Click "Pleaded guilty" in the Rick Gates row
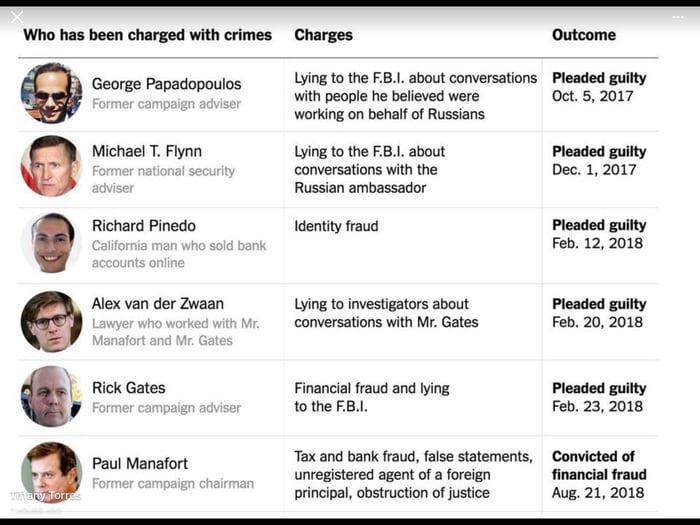 coord(599,388)
